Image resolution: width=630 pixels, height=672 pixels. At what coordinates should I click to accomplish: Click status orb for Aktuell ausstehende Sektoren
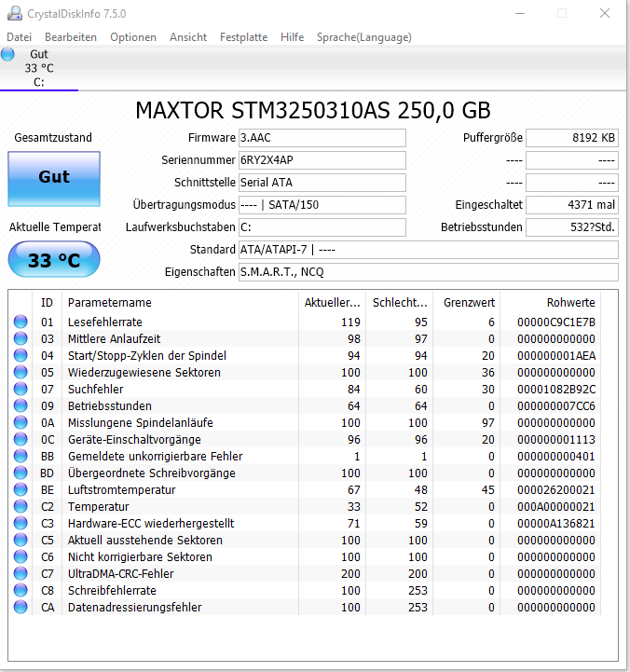click(21, 540)
